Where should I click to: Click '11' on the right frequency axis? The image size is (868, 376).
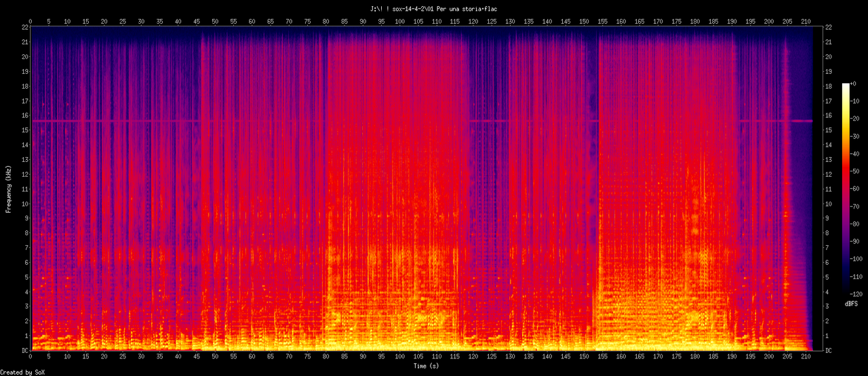pyautogui.click(x=829, y=189)
